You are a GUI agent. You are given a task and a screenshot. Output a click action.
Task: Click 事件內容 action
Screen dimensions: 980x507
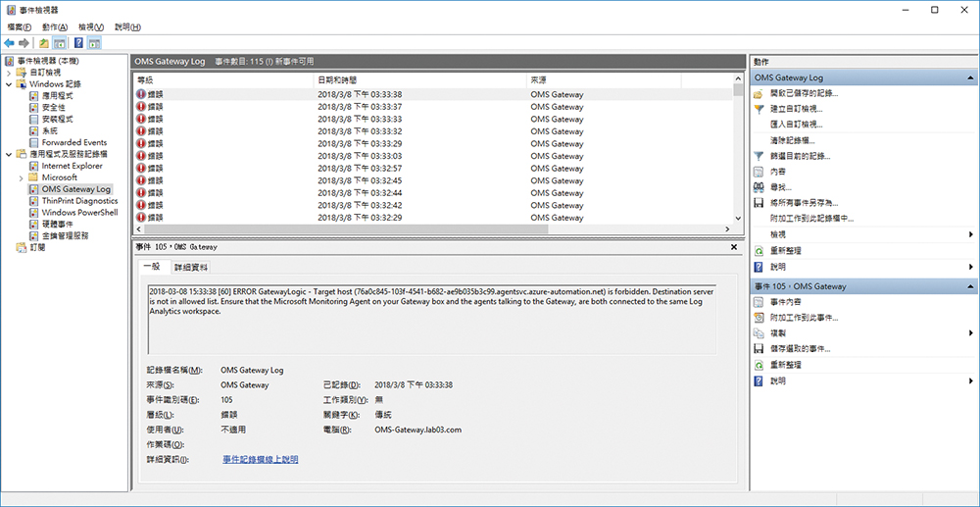pyautogui.click(x=786, y=302)
